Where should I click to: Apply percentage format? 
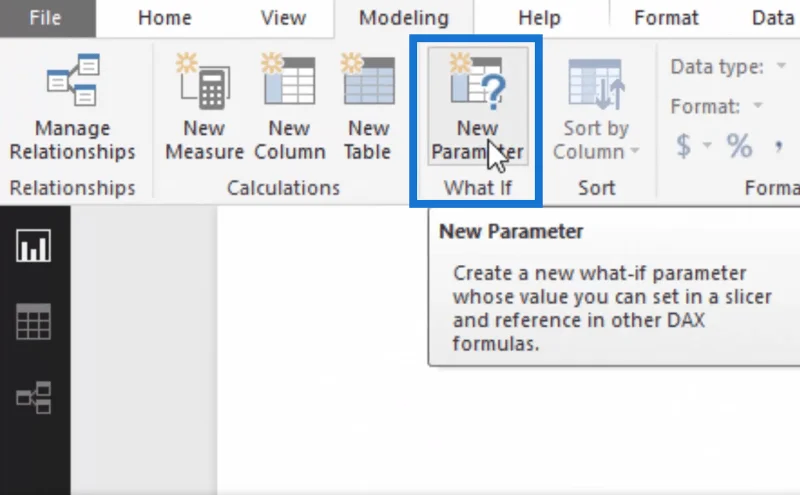point(739,145)
